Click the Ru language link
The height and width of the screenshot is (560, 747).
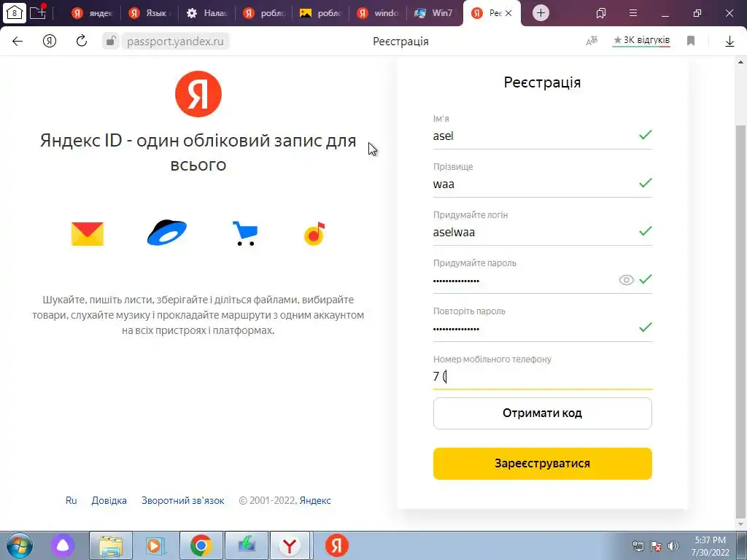(71, 500)
